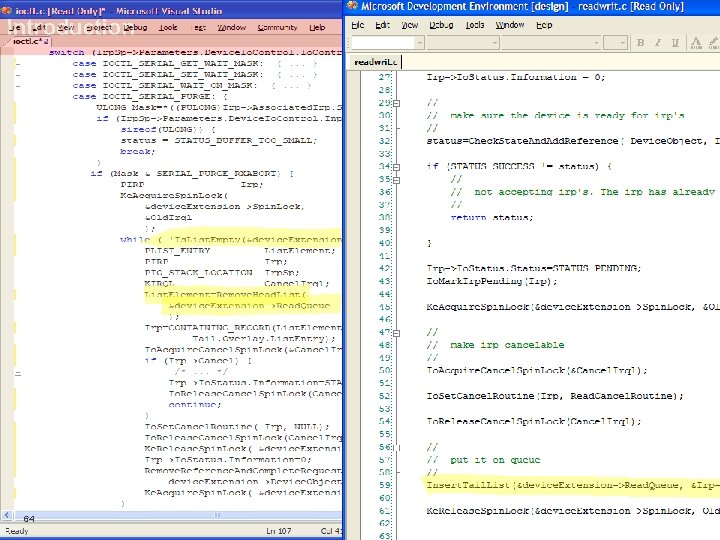Click the font color 'A' toolbar icon
720x540 pixels.
[696, 43]
